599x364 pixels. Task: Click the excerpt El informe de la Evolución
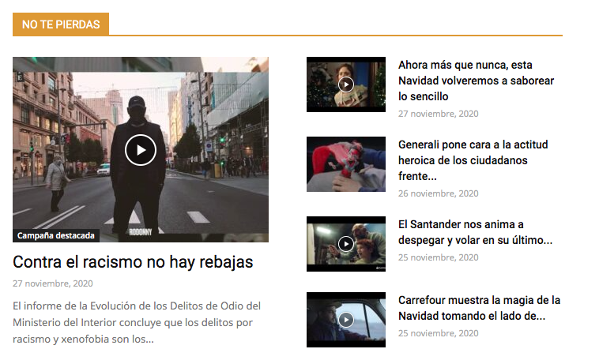[137, 322]
